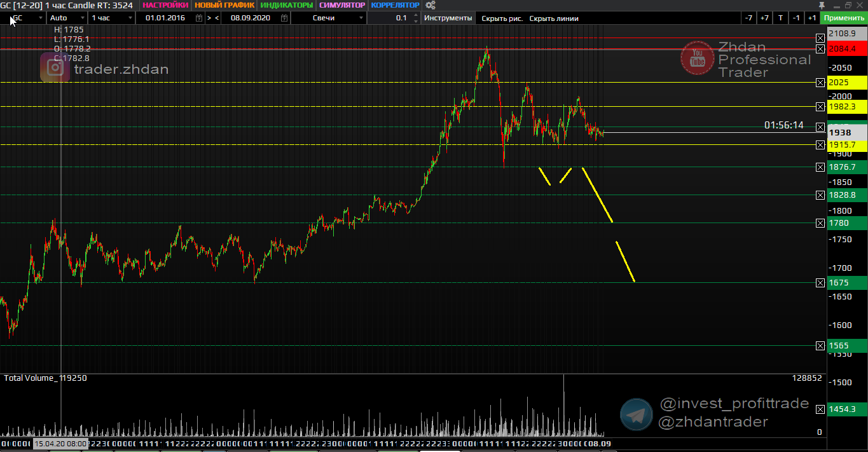Screen dimensions: 868x452
Task: Remove the level line beside the 01:56:14 timer
Action: click(x=820, y=127)
